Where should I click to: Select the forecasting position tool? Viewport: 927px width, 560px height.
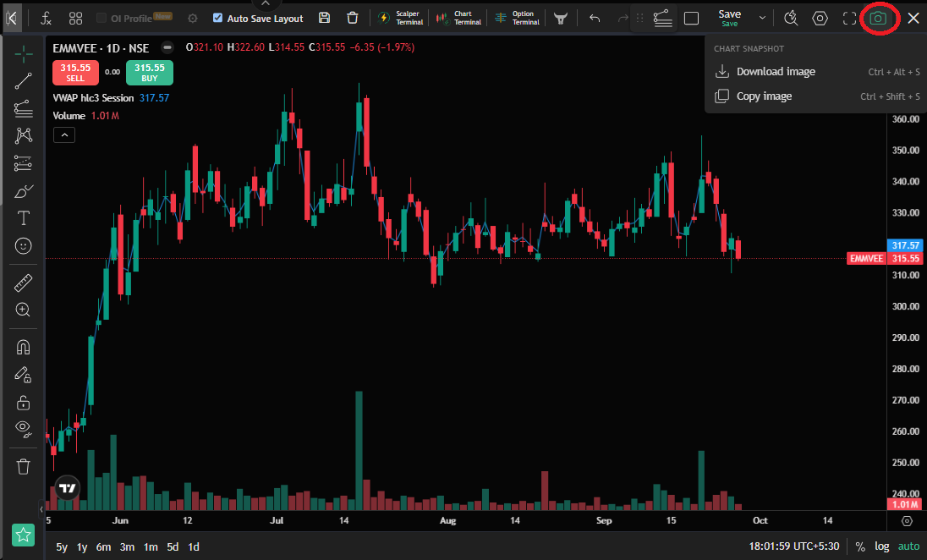click(23, 163)
